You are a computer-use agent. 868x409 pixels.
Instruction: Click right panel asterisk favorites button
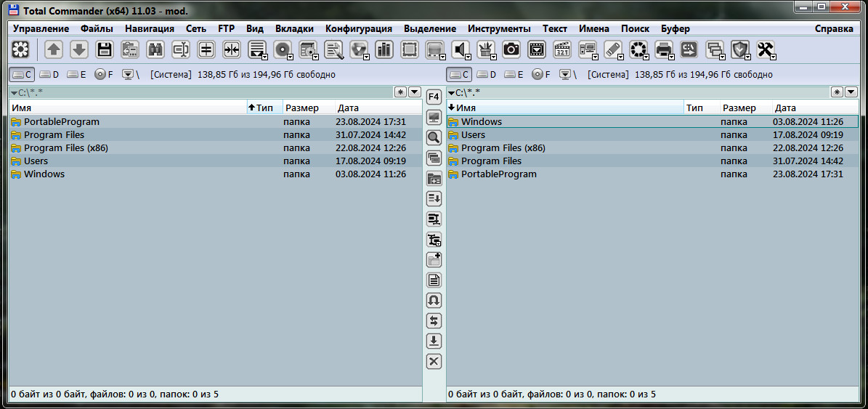[837, 92]
